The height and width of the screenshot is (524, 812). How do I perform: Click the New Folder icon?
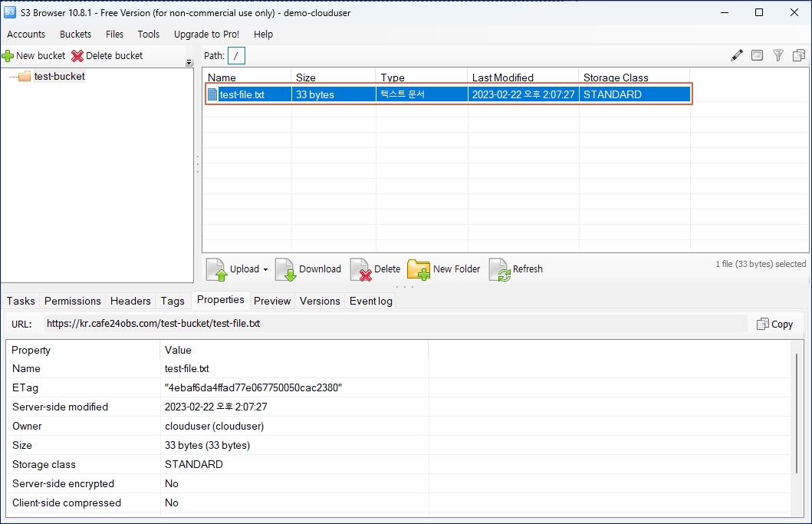[419, 269]
